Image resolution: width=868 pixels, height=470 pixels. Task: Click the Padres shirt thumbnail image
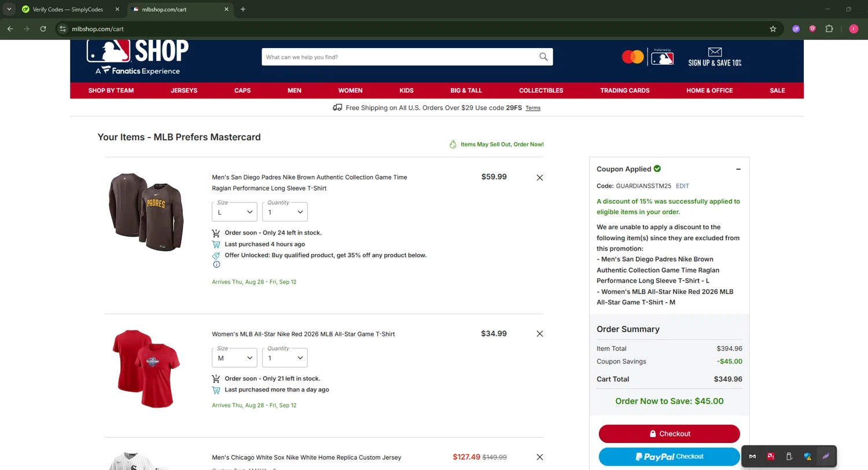coord(146,212)
